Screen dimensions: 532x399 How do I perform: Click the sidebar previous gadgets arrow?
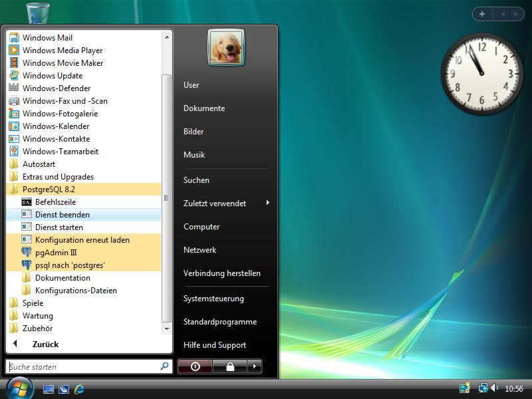[503, 14]
